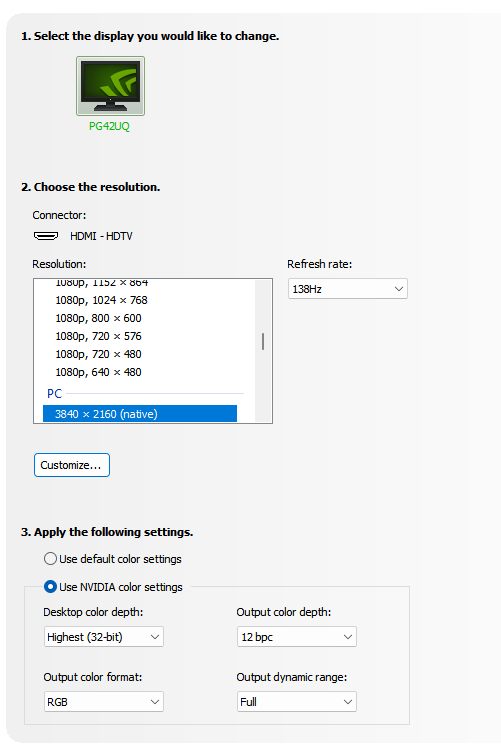Image resolution: width=501 pixels, height=744 pixels.
Task: Open the Customize... dialog
Action: 72,465
